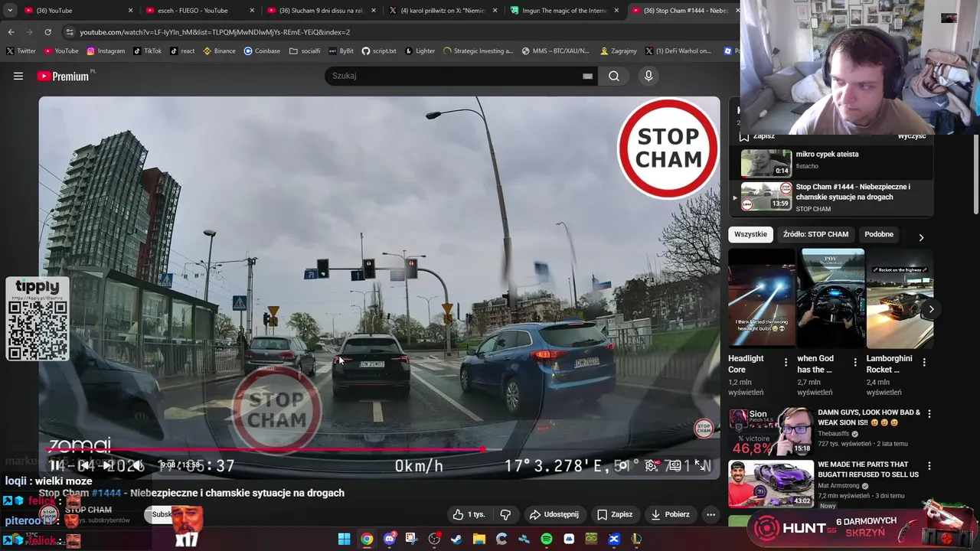Show more filter chips with right arrow
The width and height of the screenshot is (980, 551).
(921, 237)
